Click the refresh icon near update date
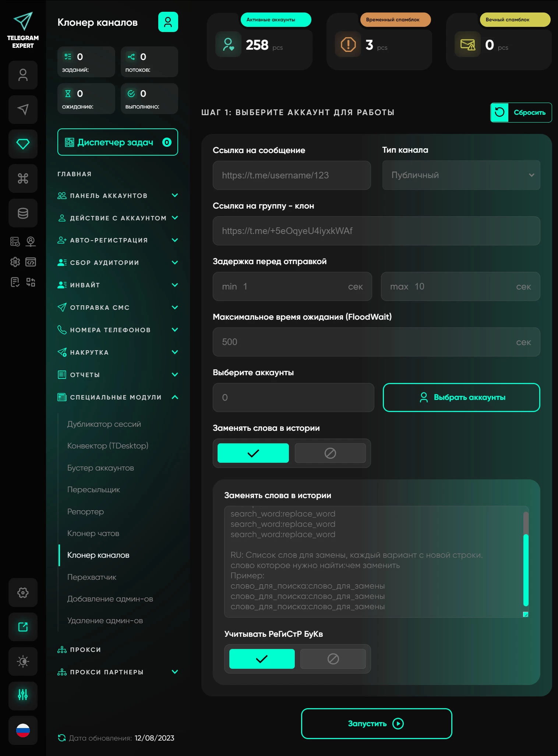The height and width of the screenshot is (756, 558). pos(62,738)
